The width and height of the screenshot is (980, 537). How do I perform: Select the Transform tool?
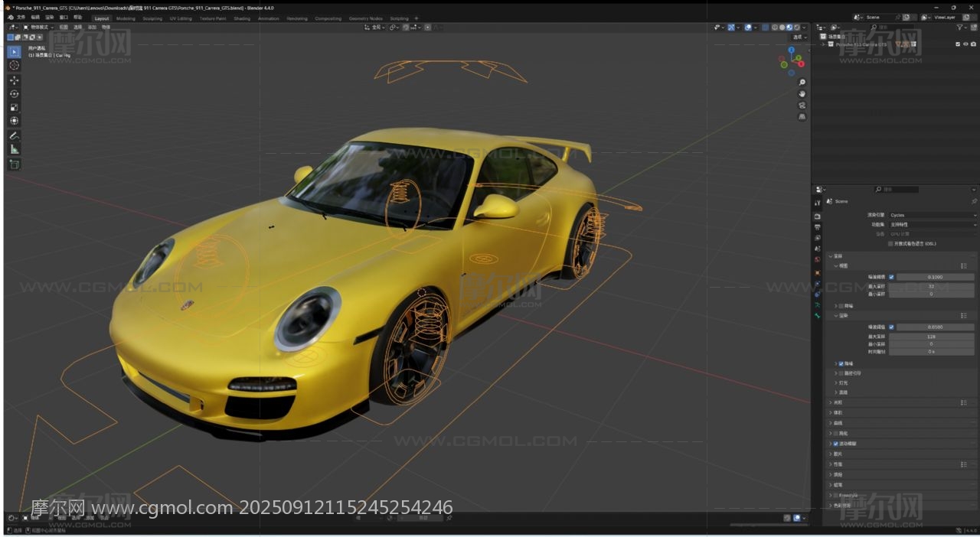(14, 121)
